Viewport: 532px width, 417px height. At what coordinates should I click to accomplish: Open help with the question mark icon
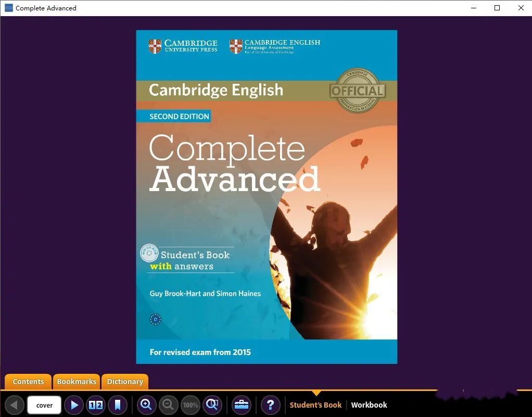pos(270,405)
